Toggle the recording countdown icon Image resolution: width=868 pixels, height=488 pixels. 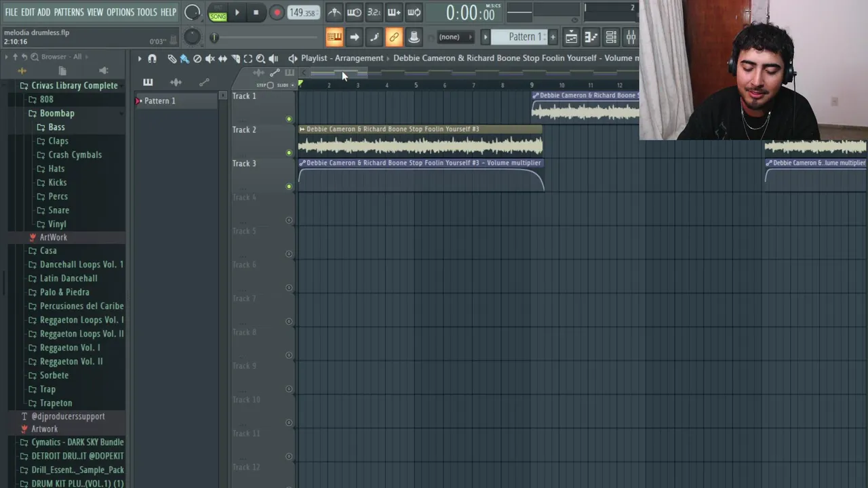pos(374,12)
